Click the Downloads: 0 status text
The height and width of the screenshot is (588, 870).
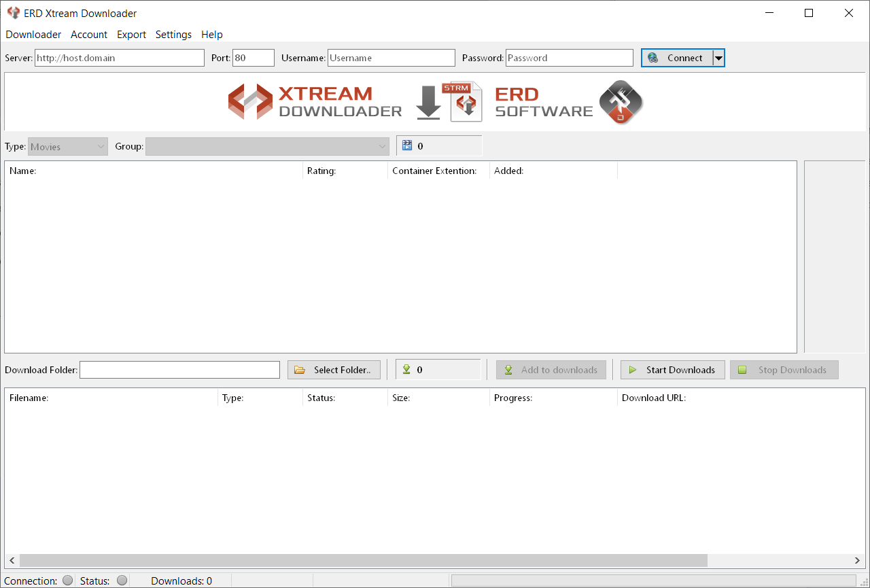click(x=181, y=581)
